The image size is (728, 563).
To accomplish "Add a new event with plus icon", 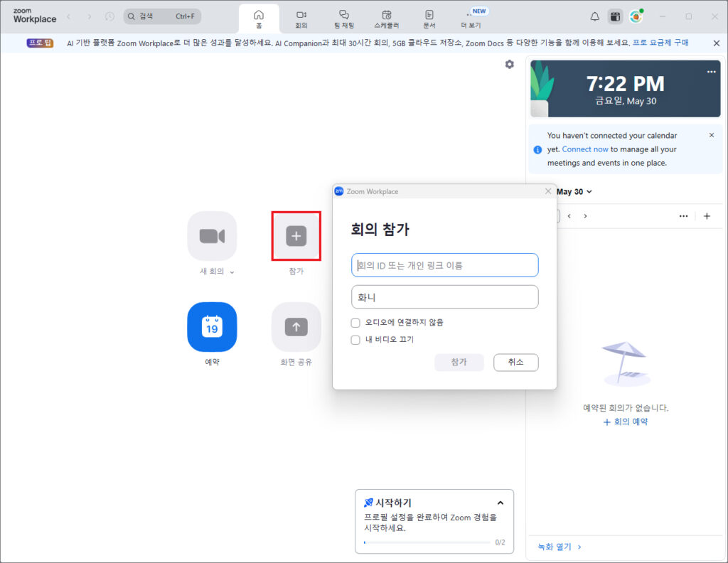I will 707,216.
